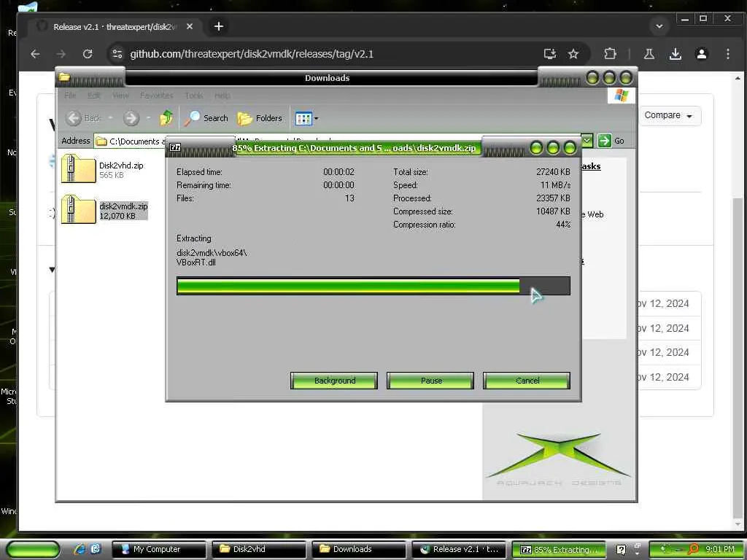Bookmark this page with the star icon

[573, 54]
